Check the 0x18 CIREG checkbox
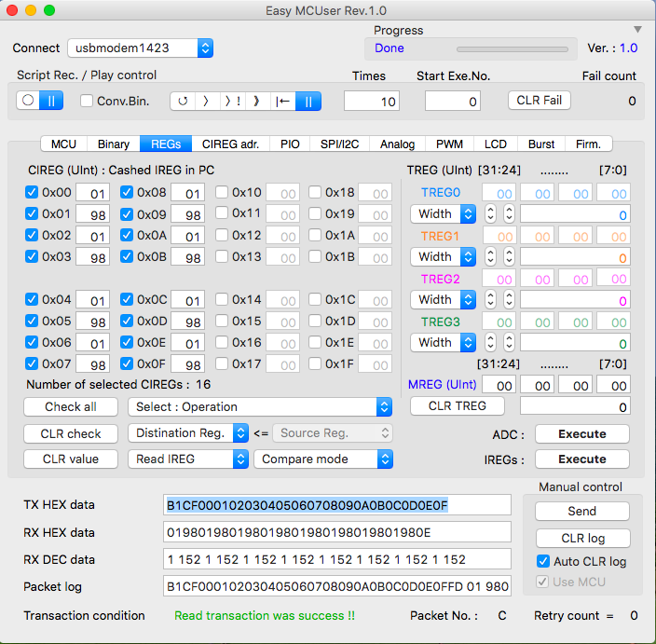The image size is (656, 644). point(315,192)
